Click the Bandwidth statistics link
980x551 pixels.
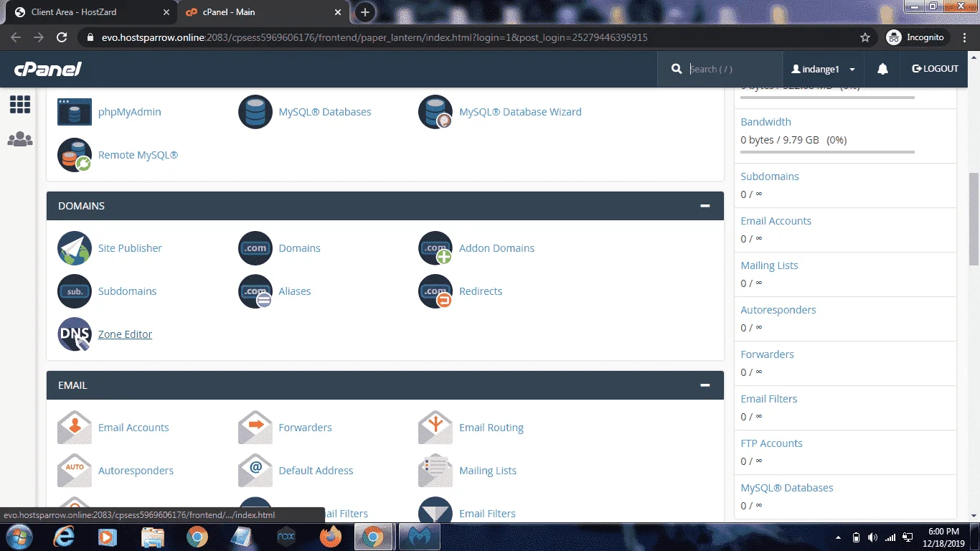pos(765,122)
